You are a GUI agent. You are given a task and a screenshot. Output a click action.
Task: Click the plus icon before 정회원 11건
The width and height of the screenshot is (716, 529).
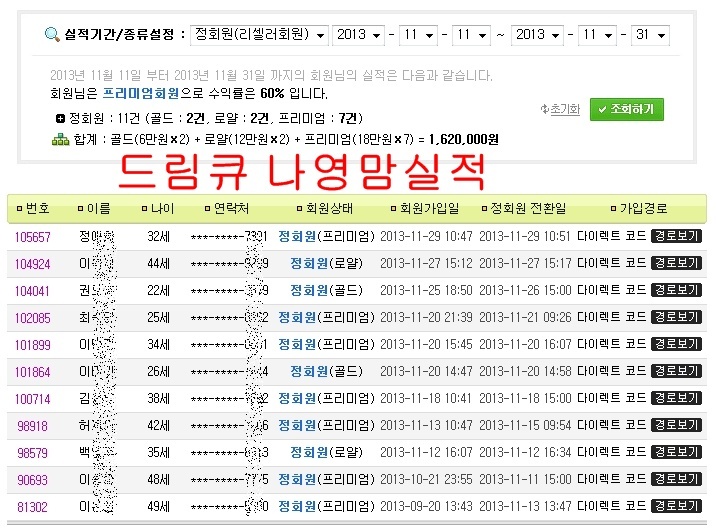point(60,118)
